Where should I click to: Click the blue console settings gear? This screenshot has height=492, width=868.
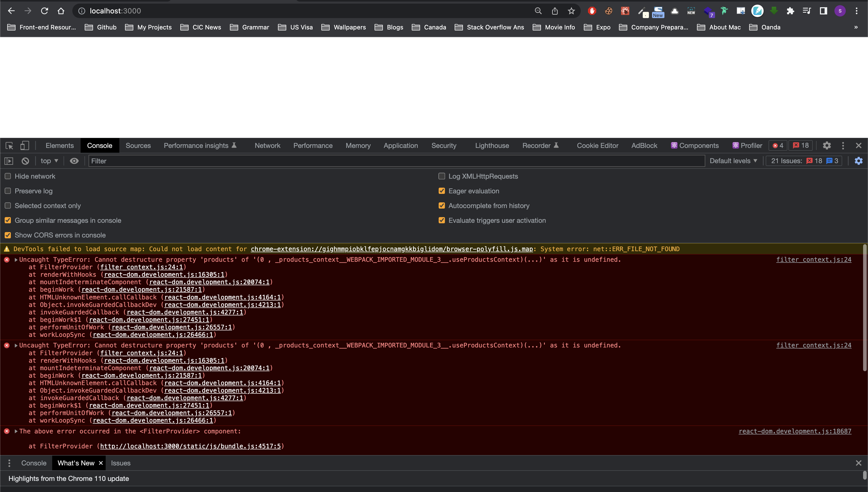(858, 161)
